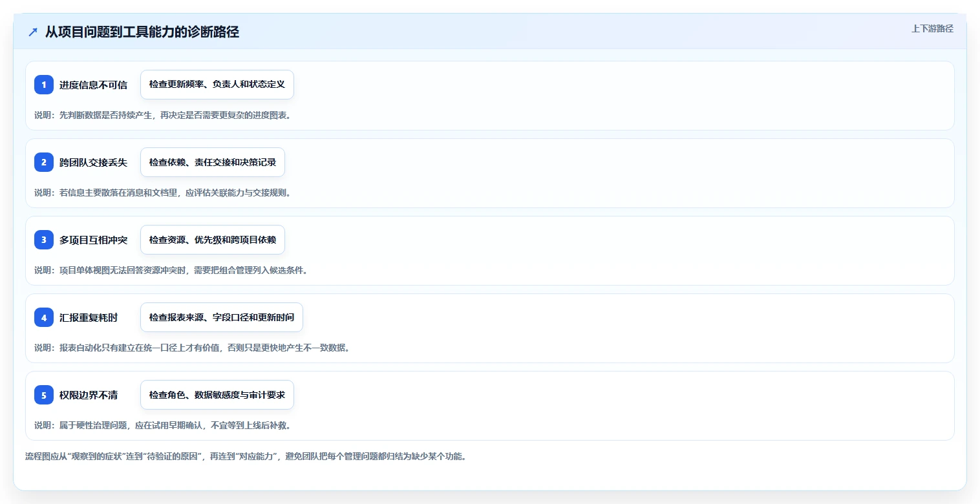Click the 检查更新频率、负责人和状态定义 chip
Image resolution: width=980 pixels, height=504 pixels.
(217, 85)
